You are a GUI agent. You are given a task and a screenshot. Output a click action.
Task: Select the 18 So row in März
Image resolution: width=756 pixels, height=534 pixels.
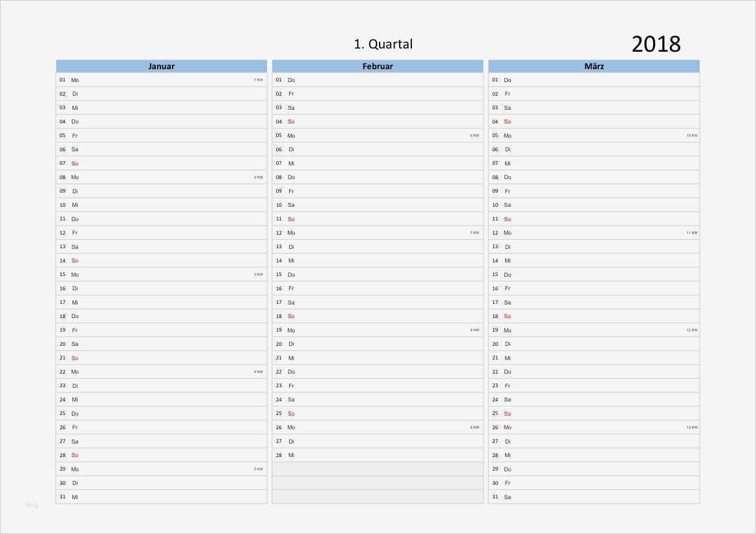(x=594, y=316)
